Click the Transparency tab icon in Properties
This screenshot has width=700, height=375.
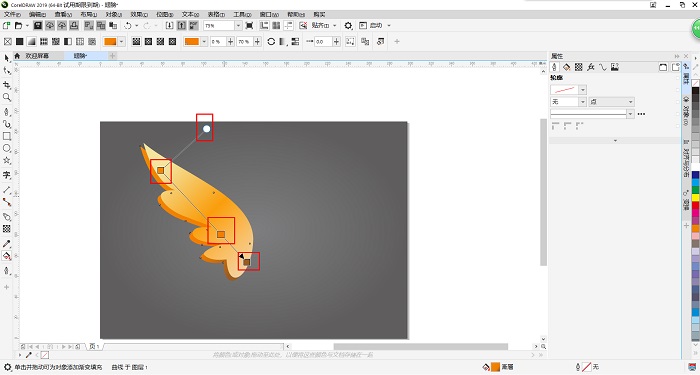(579, 67)
